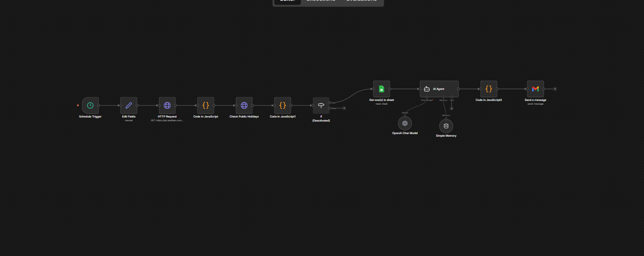Add a node after Send a message
This screenshot has height=256, width=644.
tap(555, 89)
